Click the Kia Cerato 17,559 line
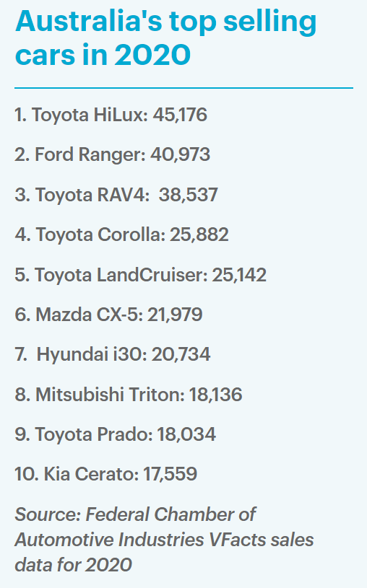 pos(106,474)
